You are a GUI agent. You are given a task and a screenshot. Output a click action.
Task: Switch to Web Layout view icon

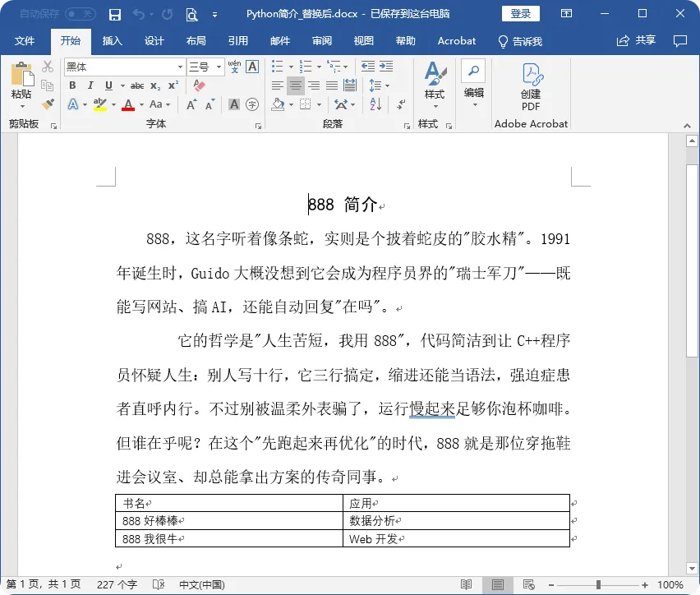pos(529,584)
